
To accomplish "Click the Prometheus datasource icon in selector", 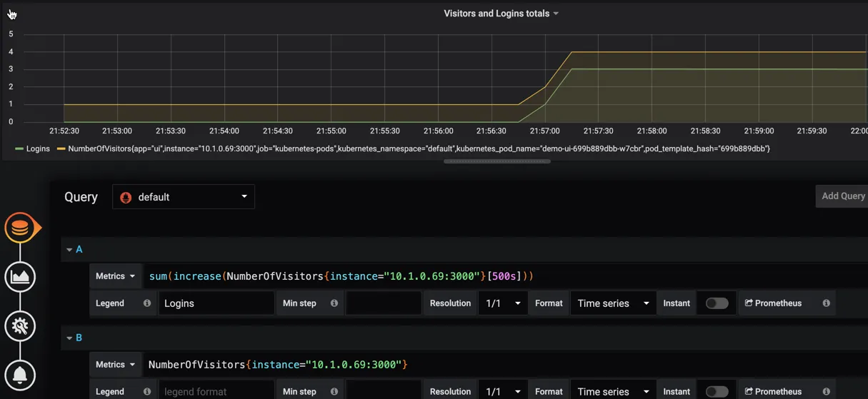I will [x=126, y=198].
